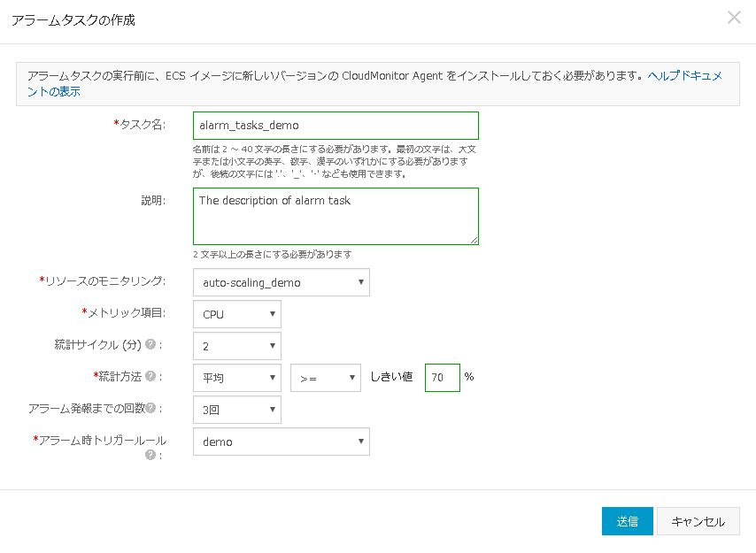Click the タスク名 field label
756x553 pixels.
click(141, 125)
